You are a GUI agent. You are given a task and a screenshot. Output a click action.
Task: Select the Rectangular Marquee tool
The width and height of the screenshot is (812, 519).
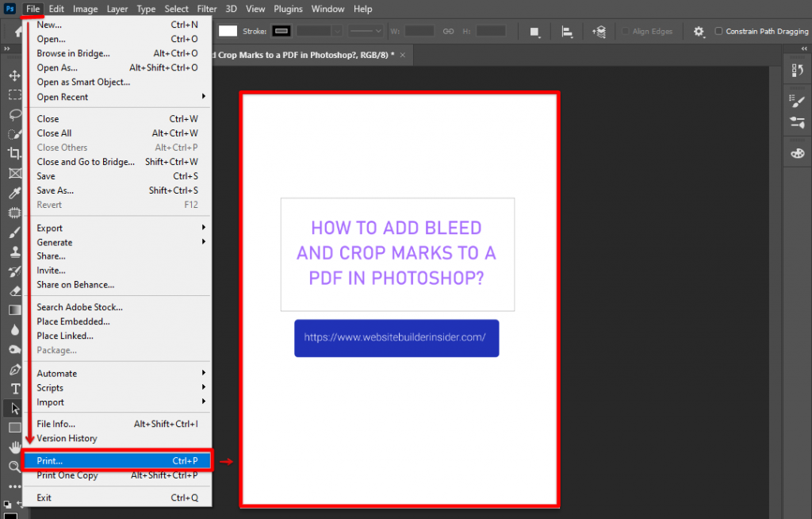tap(14, 94)
